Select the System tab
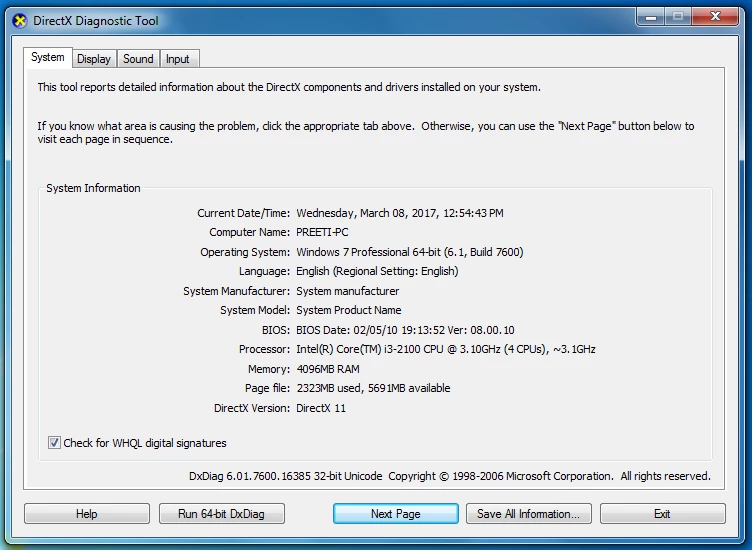 click(48, 57)
